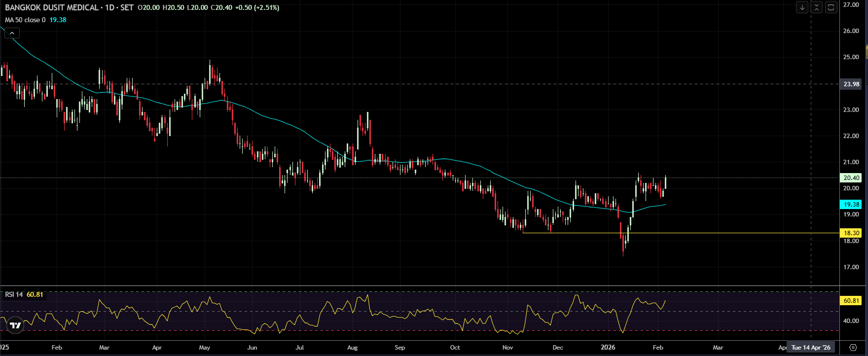Click the collapse pane icon with inward chevrons

coord(817,7)
